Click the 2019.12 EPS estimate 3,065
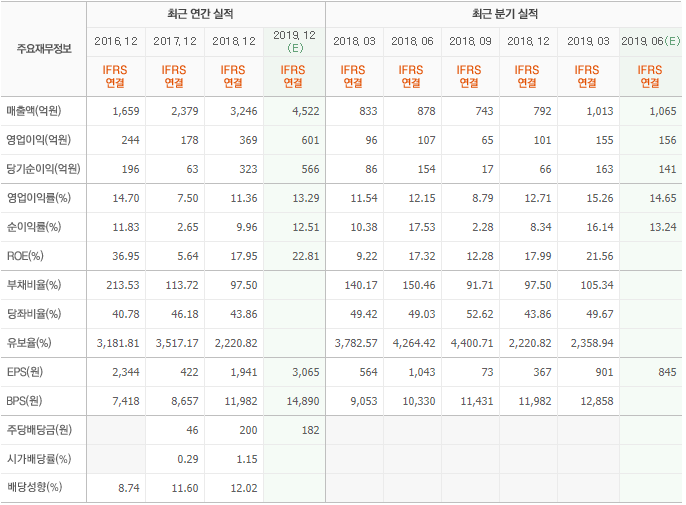The width and height of the screenshot is (686, 505). pyautogui.click(x=305, y=372)
